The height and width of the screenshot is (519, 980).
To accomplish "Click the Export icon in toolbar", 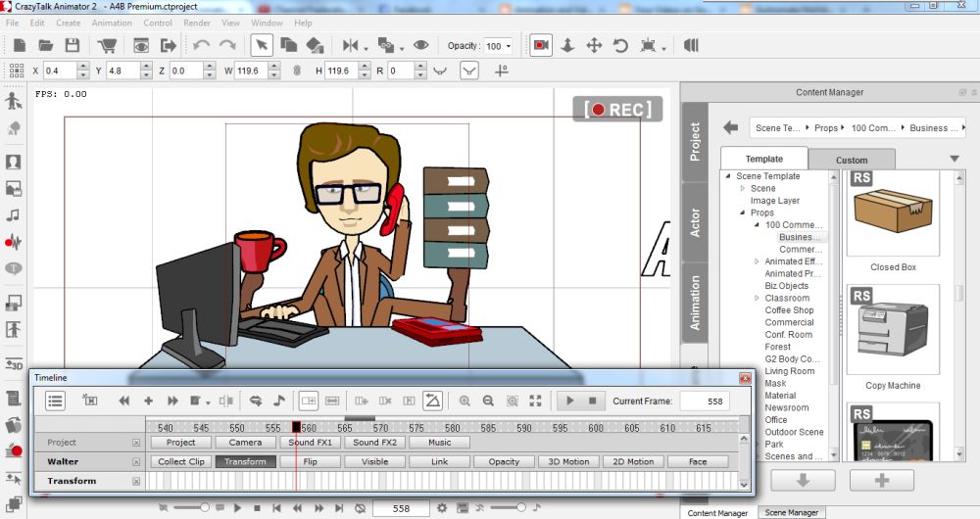I will coord(169,45).
